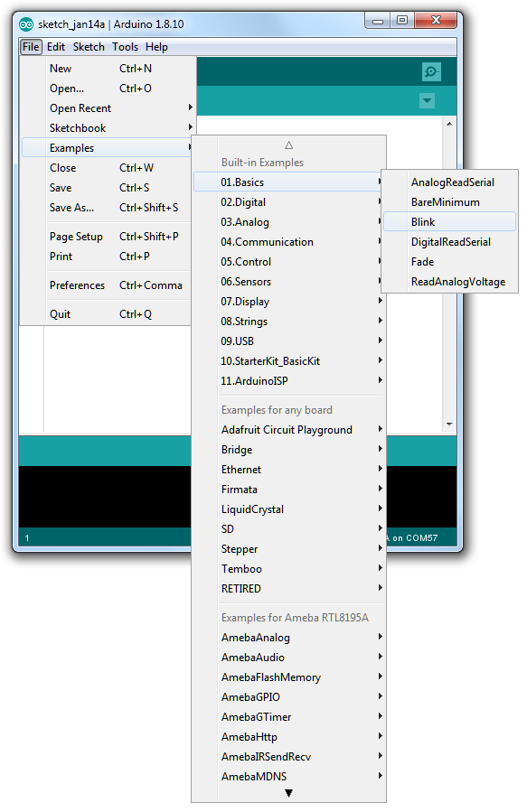Choose New from the File menu

[x=108, y=69]
